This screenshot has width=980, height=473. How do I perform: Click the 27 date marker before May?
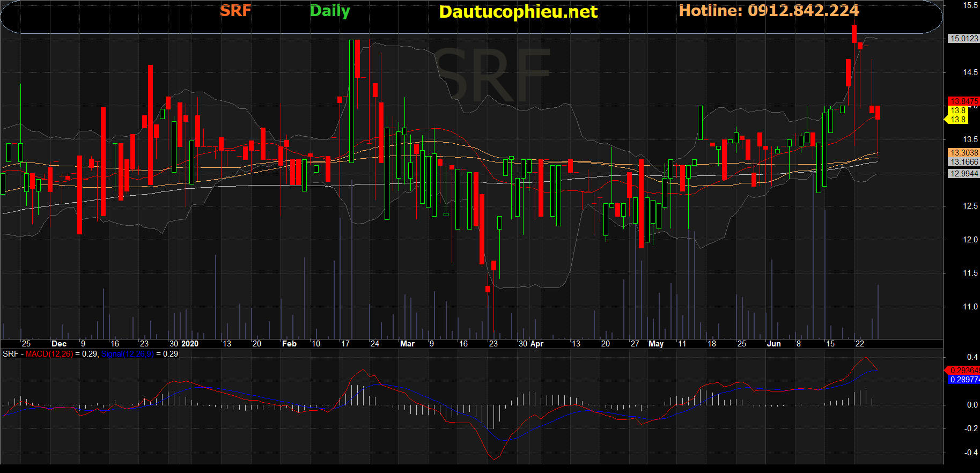[x=635, y=344]
